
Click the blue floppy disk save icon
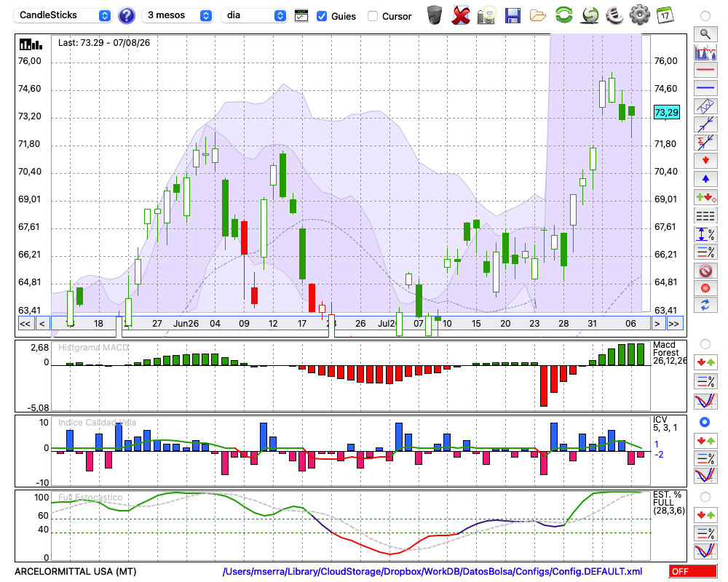pyautogui.click(x=513, y=15)
